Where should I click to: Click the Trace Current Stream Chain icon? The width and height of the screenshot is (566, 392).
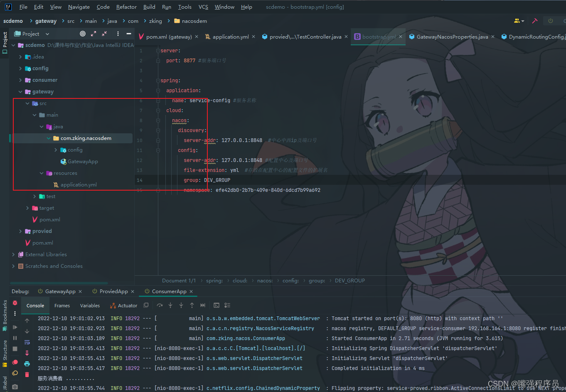click(x=227, y=305)
